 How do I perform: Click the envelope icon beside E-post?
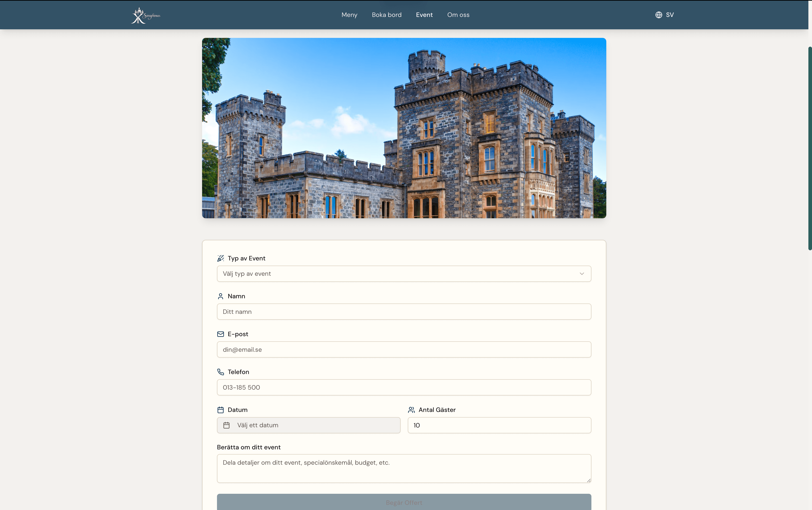pyautogui.click(x=221, y=334)
